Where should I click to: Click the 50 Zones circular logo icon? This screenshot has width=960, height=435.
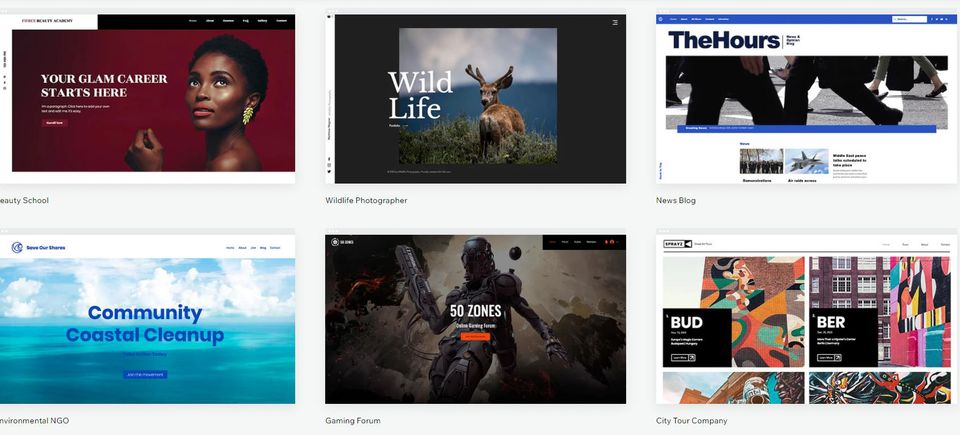335,242
